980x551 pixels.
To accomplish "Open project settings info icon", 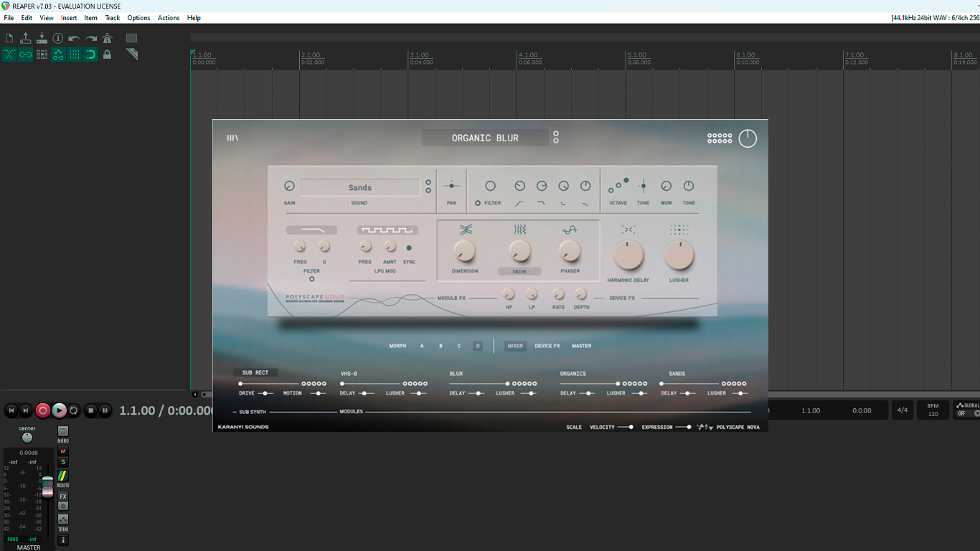I will pyautogui.click(x=58, y=38).
